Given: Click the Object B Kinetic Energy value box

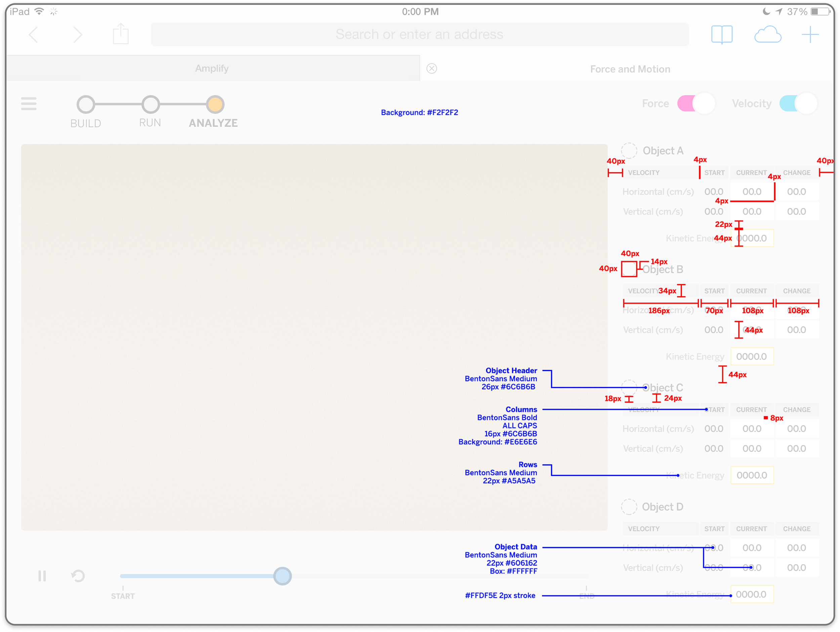Looking at the screenshot, I should point(752,356).
